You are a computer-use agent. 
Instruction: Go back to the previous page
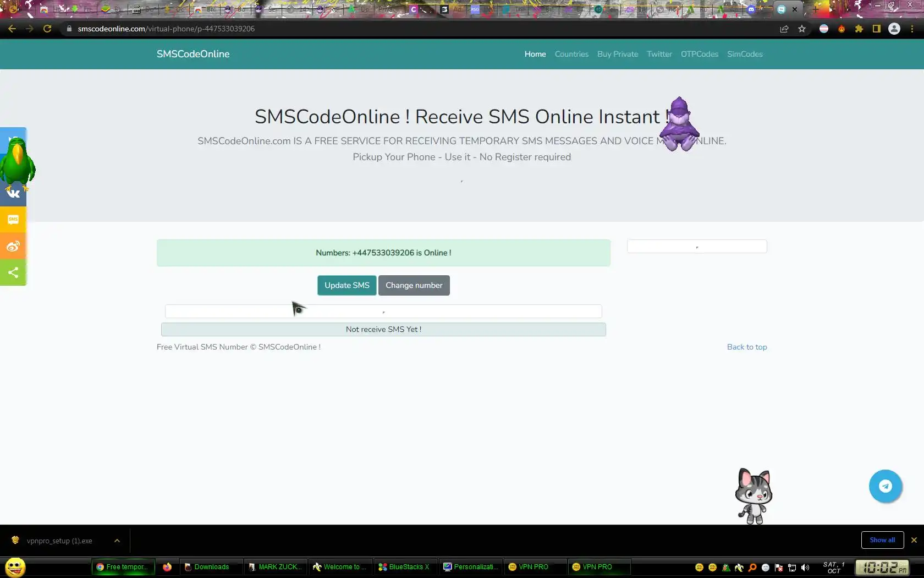click(12, 29)
